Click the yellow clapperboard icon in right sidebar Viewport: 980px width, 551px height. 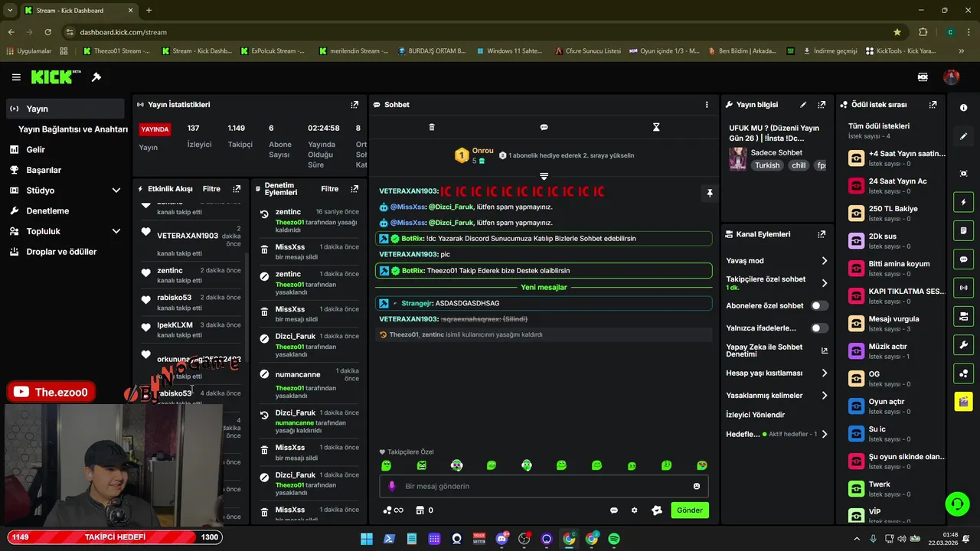tap(963, 401)
